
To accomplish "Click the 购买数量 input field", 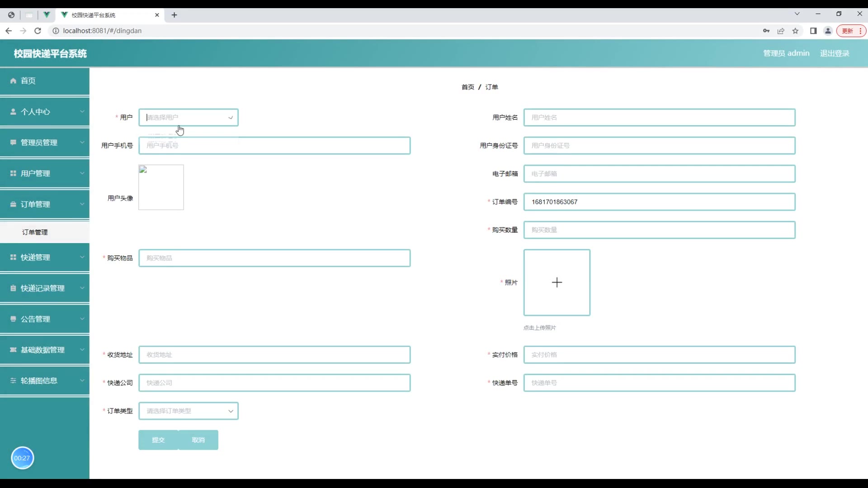I will point(659,230).
